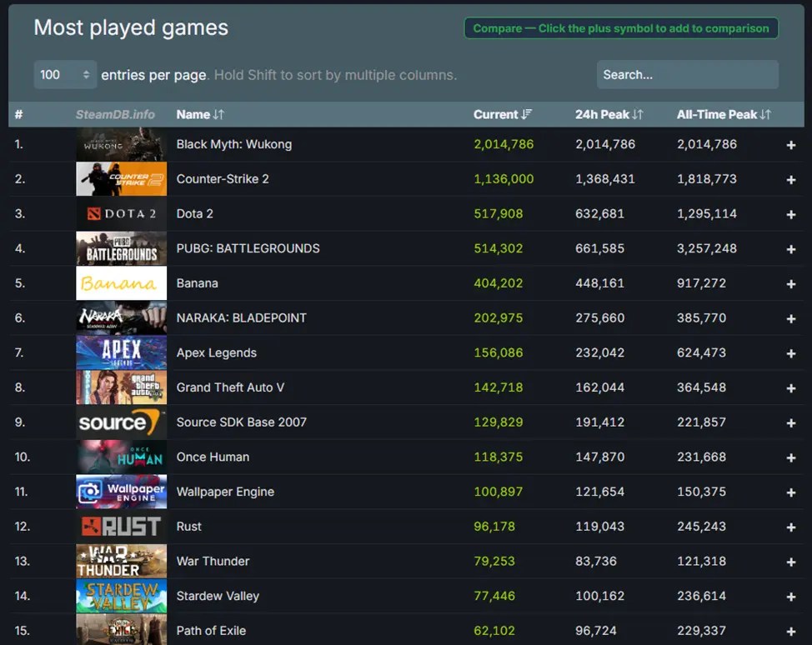Open Naraka Bladepoint thumbnail
Screen dimensions: 812x645
121,317
